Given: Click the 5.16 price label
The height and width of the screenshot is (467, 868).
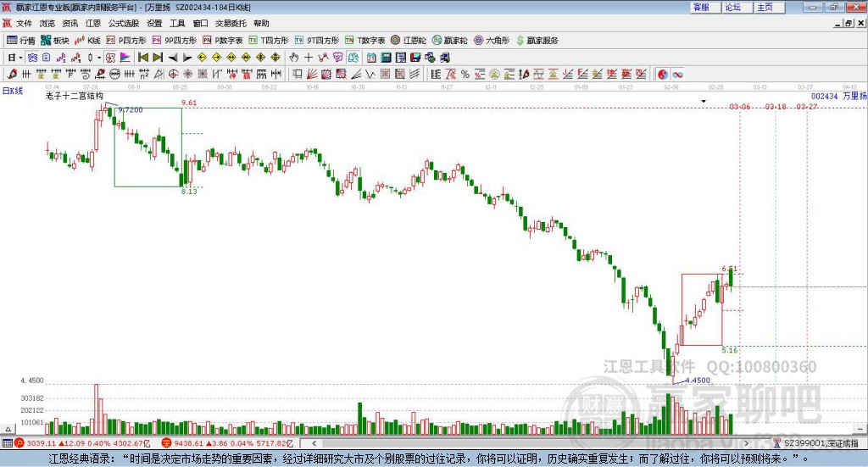Looking at the screenshot, I should click(730, 350).
